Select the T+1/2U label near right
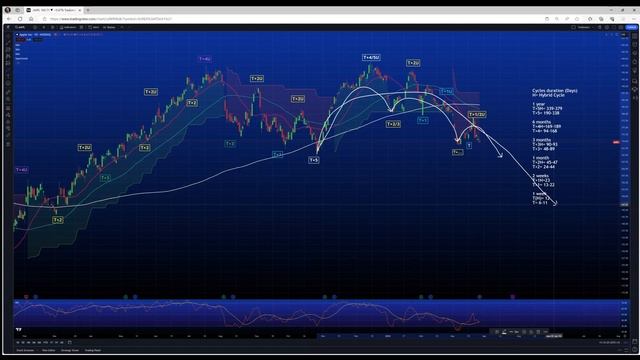The height and width of the screenshot is (360, 640). [477, 114]
